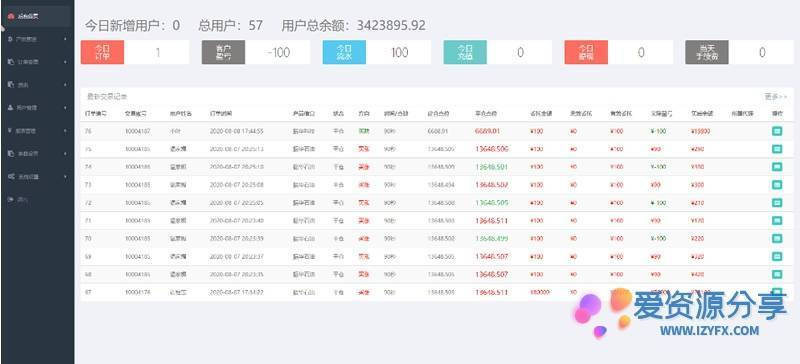Click timestamp 2020-08-07 20:25:10

236,167
